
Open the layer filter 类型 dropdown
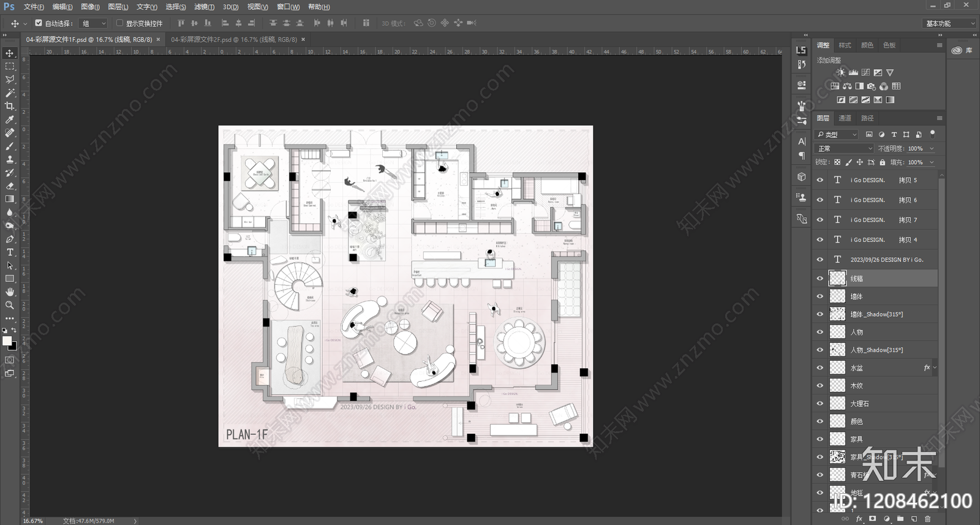tap(837, 134)
